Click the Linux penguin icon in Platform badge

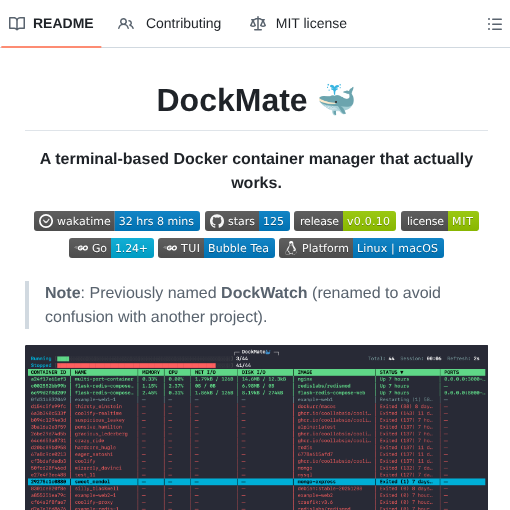click(x=291, y=248)
